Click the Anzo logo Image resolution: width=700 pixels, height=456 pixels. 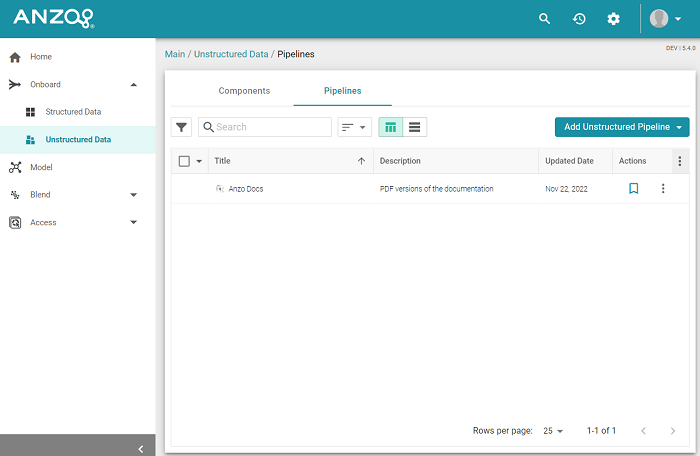54,18
